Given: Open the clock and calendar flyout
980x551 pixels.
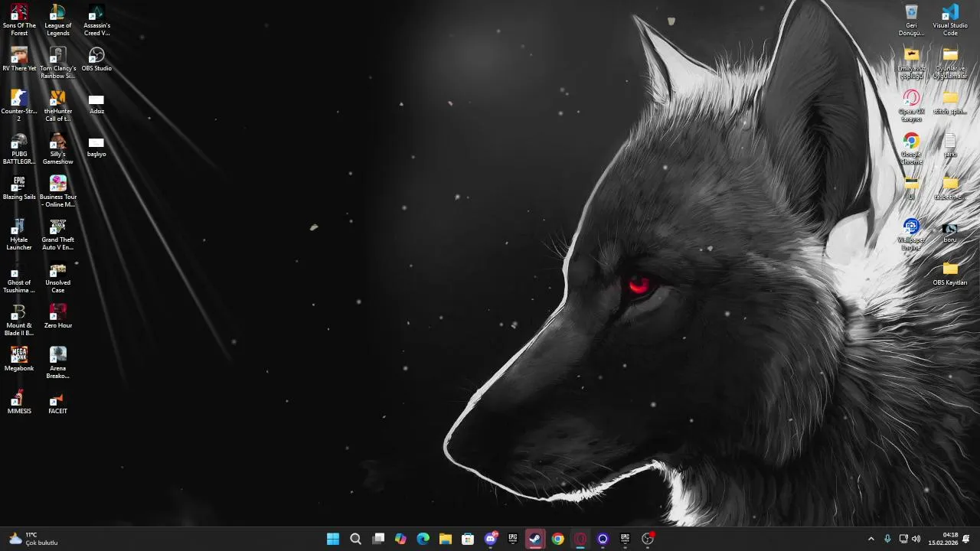Looking at the screenshot, I should tap(943, 539).
